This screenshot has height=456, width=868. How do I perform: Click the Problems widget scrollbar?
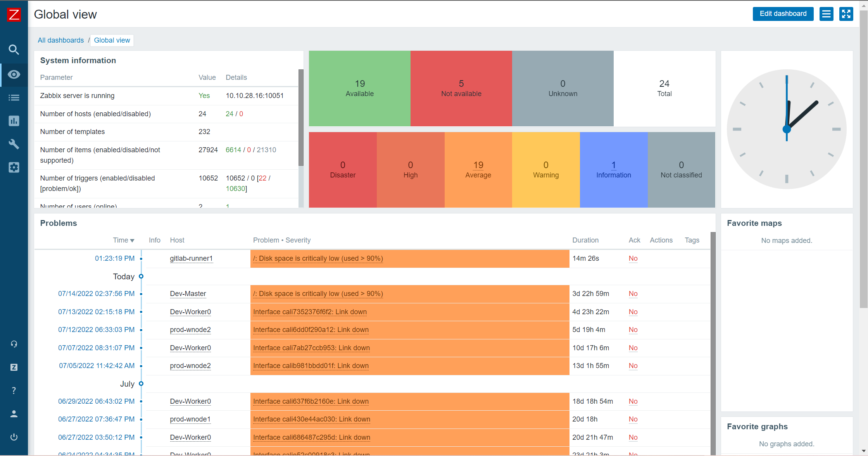coord(713,343)
